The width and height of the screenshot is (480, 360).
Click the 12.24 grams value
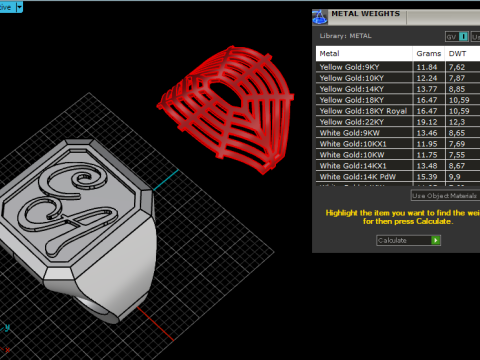(427, 78)
